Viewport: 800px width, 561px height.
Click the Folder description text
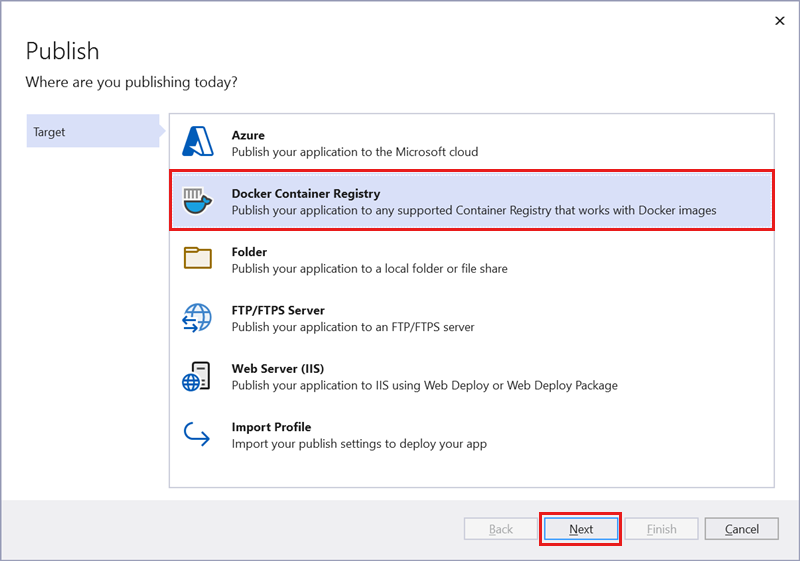tap(369, 269)
